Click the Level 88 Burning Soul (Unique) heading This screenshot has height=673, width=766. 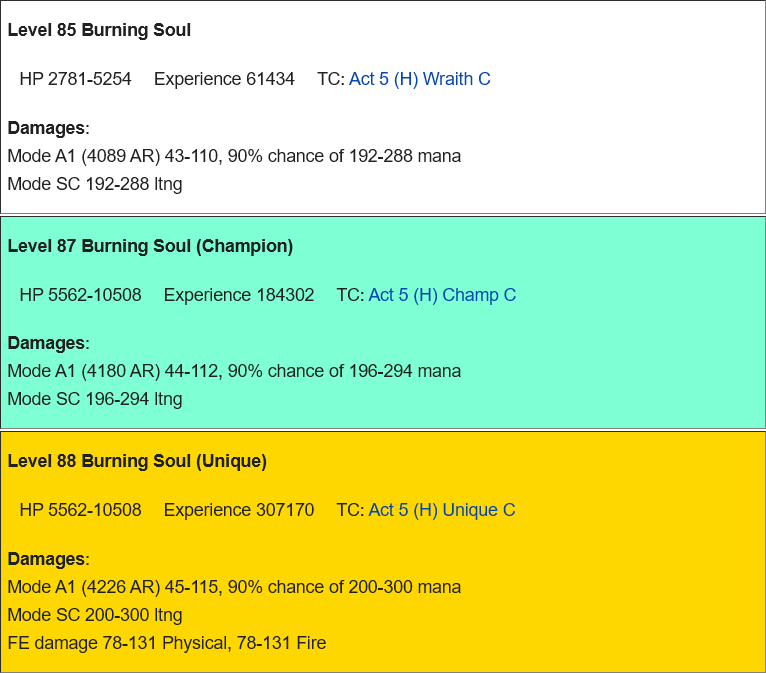pos(137,461)
